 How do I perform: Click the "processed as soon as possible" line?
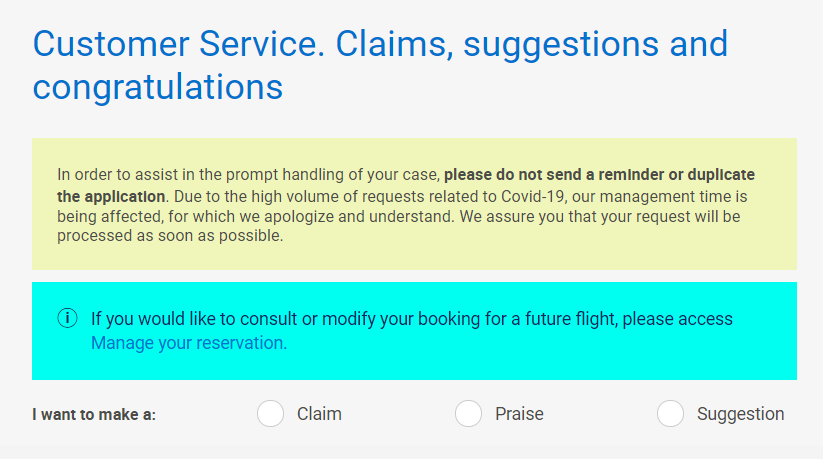pyautogui.click(x=170, y=236)
